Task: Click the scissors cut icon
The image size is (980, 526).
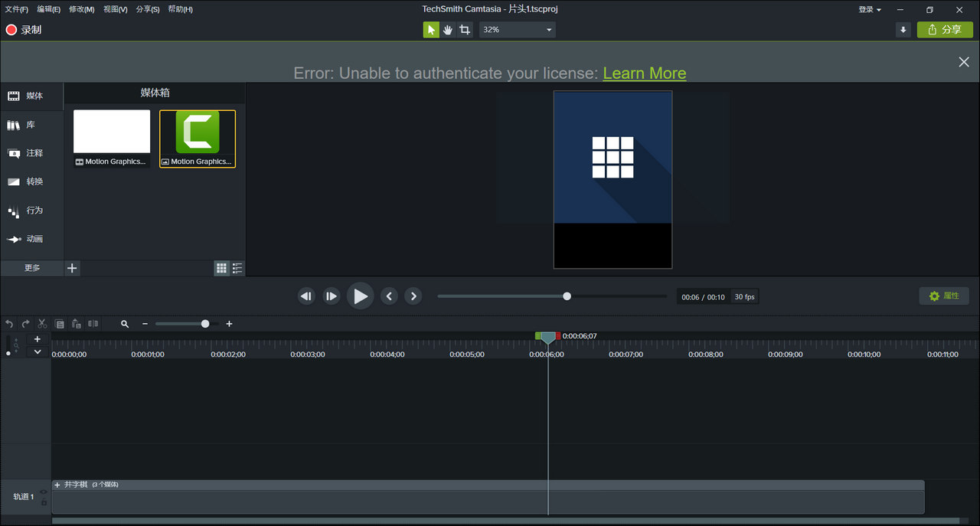Action: pyautogui.click(x=43, y=324)
